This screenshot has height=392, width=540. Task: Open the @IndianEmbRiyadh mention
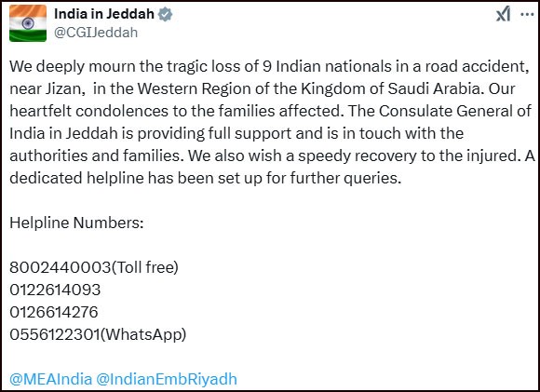167,379
